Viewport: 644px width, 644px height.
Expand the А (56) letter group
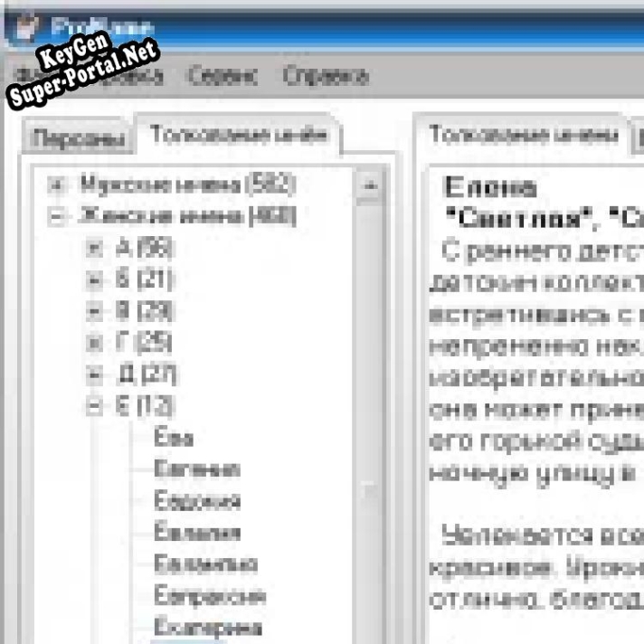coord(93,248)
